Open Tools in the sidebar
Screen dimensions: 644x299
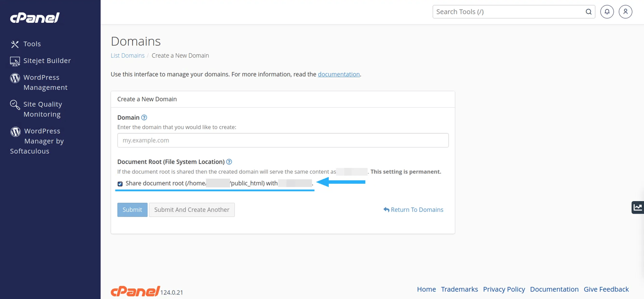[32, 44]
